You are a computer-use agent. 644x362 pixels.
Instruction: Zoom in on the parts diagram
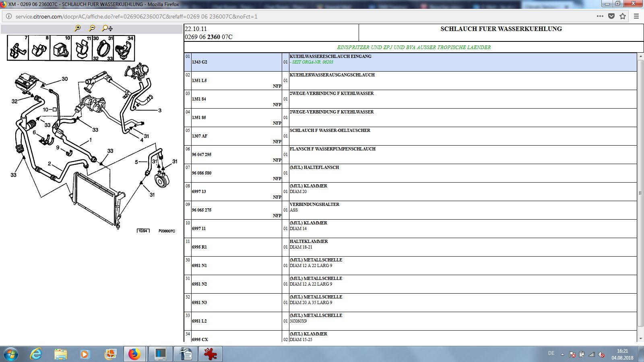tap(78, 28)
